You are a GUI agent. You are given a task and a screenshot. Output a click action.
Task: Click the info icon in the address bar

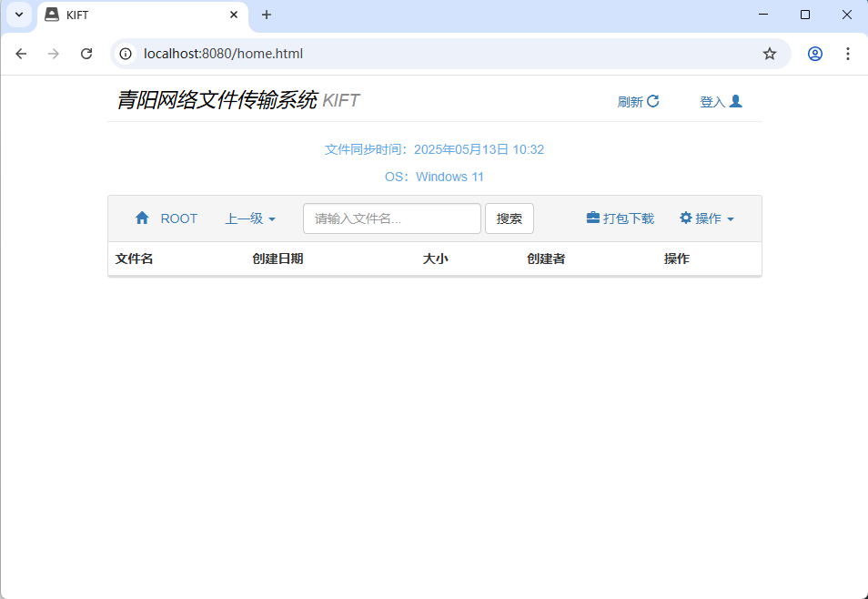(x=125, y=54)
